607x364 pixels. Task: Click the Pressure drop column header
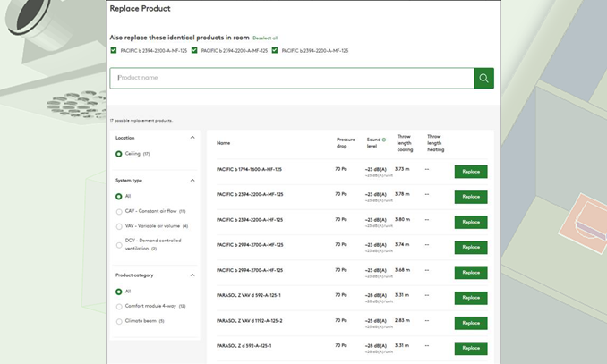346,143
